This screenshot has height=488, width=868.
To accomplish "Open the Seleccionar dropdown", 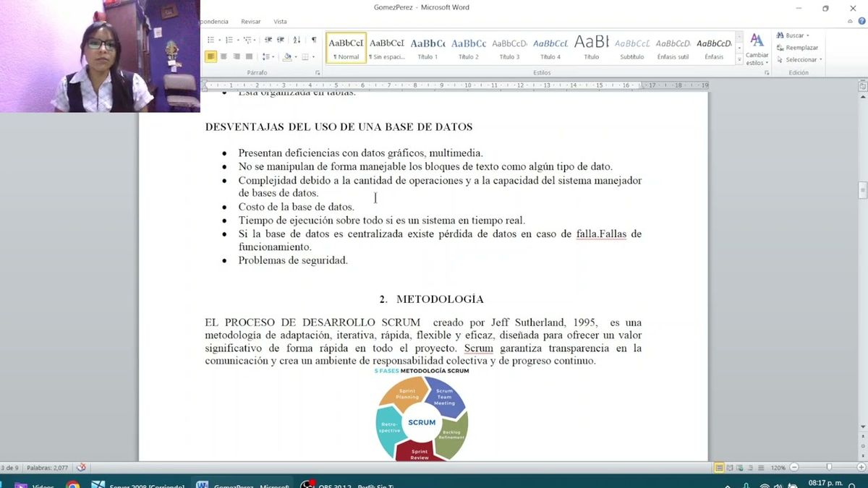I will tap(799, 60).
